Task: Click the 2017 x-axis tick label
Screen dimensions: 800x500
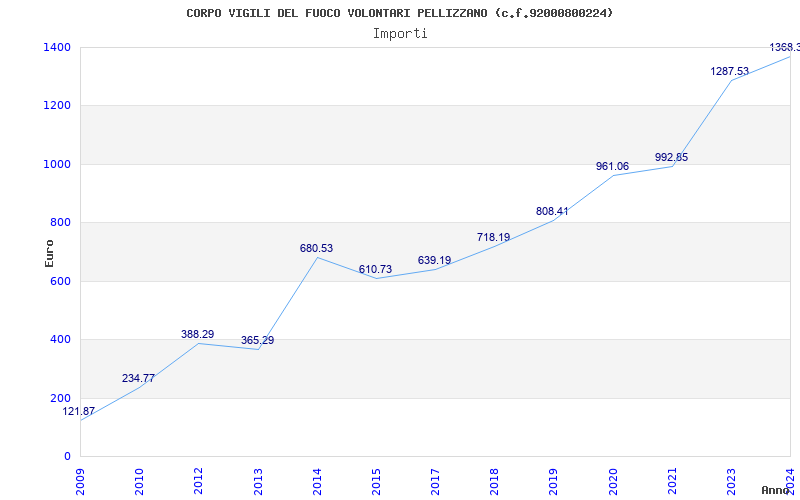Action: click(436, 481)
